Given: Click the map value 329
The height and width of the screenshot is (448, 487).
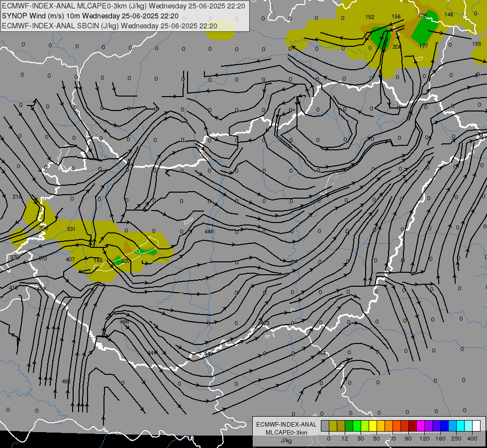Looking at the screenshot, I should (125, 261).
